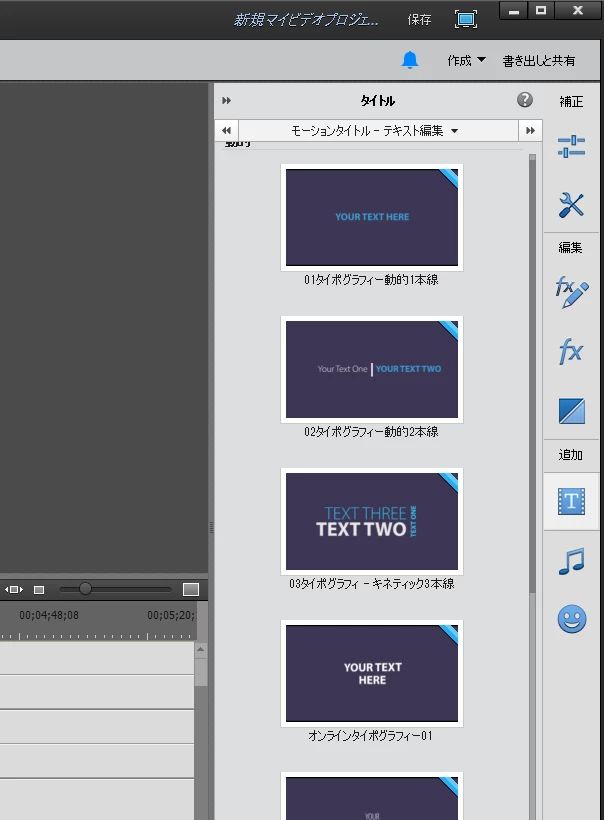604x820 pixels.
Task: Select 01タイポグラフィー動的1本線 title thumbnail
Action: pos(372,218)
